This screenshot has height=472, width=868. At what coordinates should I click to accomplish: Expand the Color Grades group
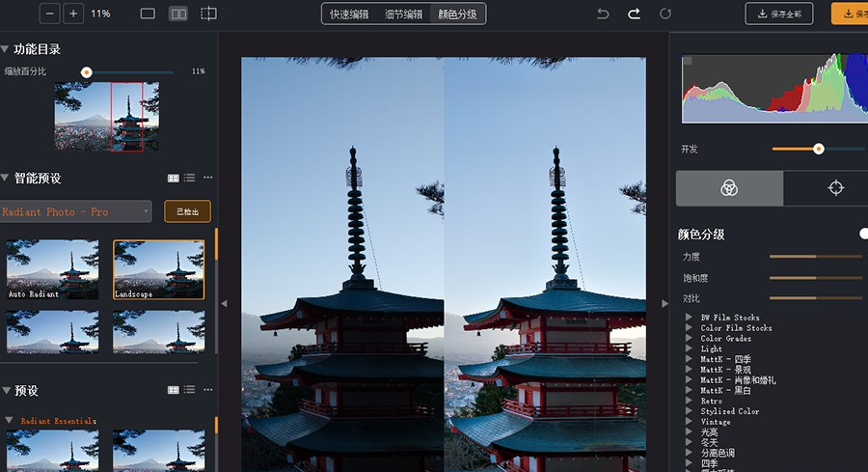pyautogui.click(x=689, y=339)
